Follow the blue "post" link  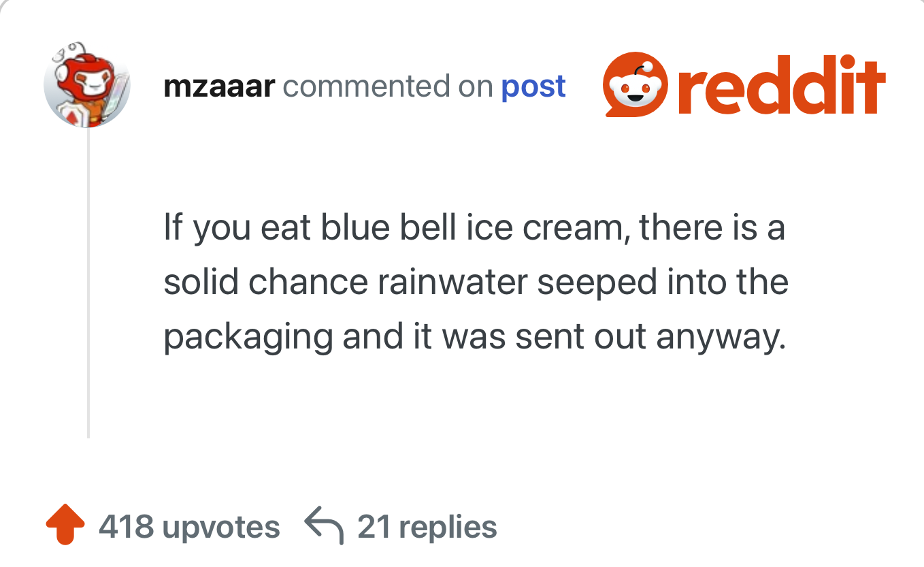tap(533, 86)
